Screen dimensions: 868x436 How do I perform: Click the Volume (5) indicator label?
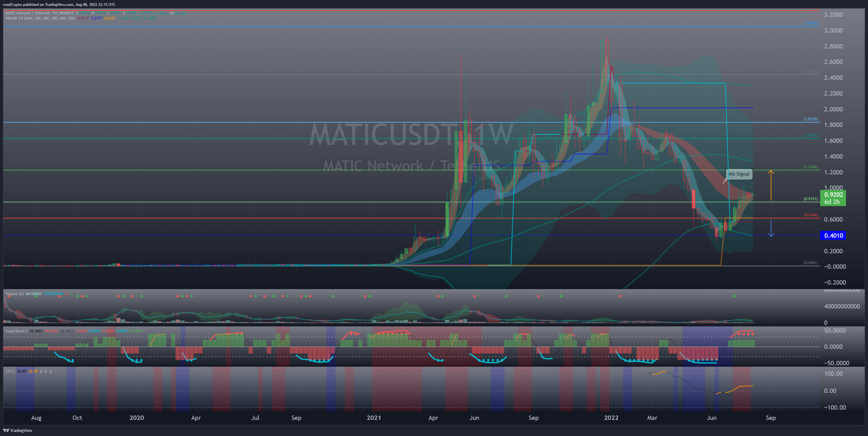click(15, 294)
